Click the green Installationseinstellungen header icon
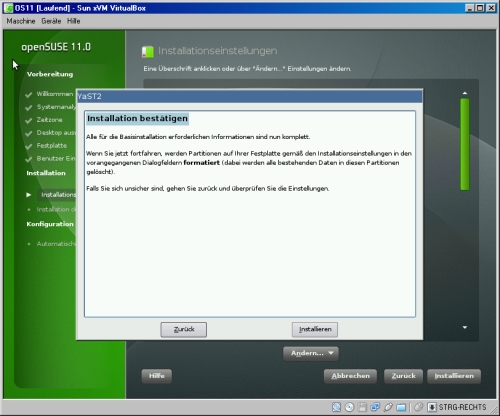 point(148,52)
